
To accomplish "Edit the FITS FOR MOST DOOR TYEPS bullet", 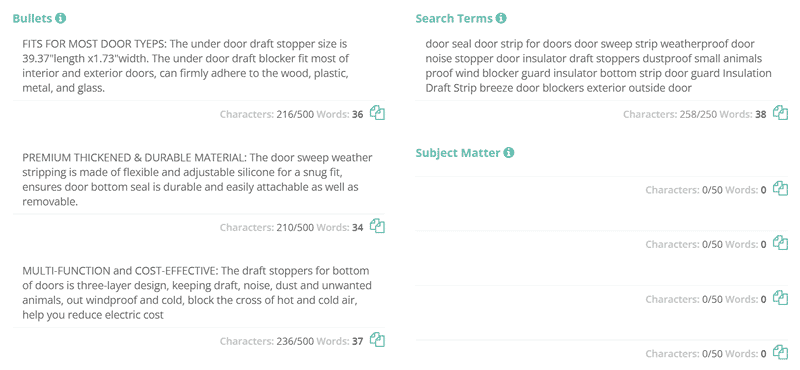I will click(199, 66).
